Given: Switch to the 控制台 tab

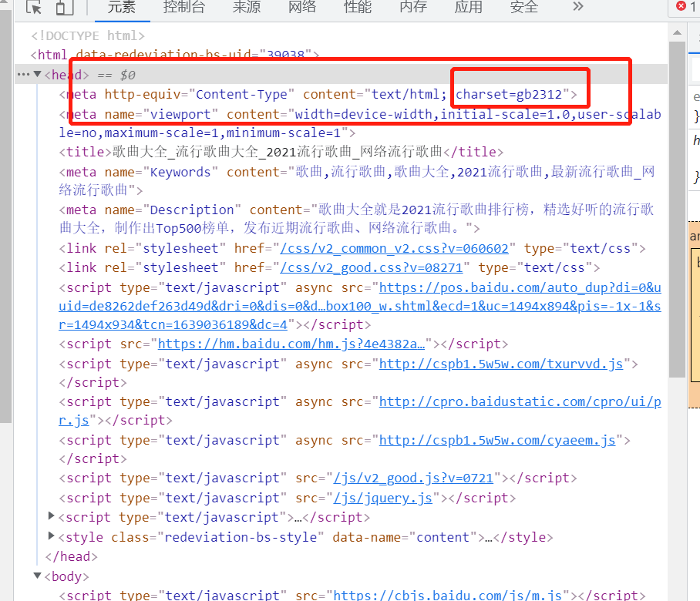Looking at the screenshot, I should (184, 7).
